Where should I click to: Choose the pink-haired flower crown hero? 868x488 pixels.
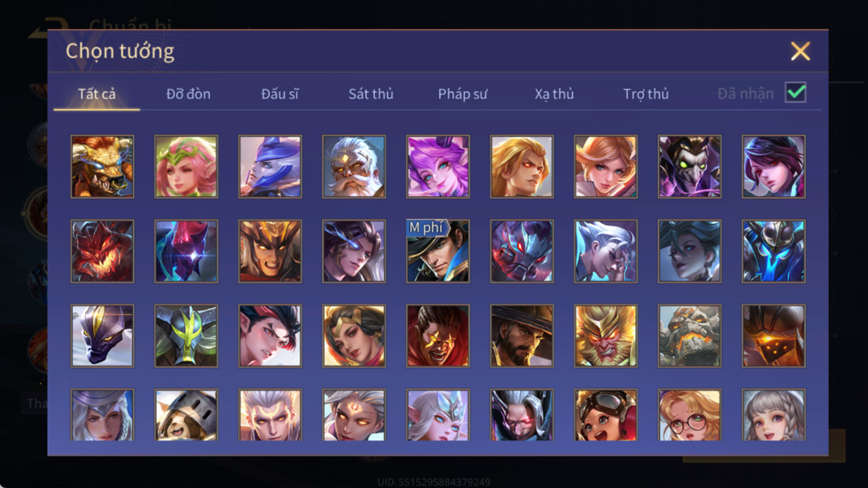[x=186, y=167]
